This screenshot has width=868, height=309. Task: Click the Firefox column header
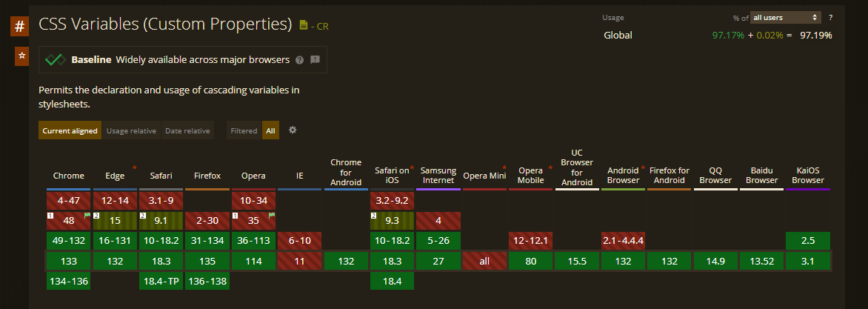coord(207,176)
